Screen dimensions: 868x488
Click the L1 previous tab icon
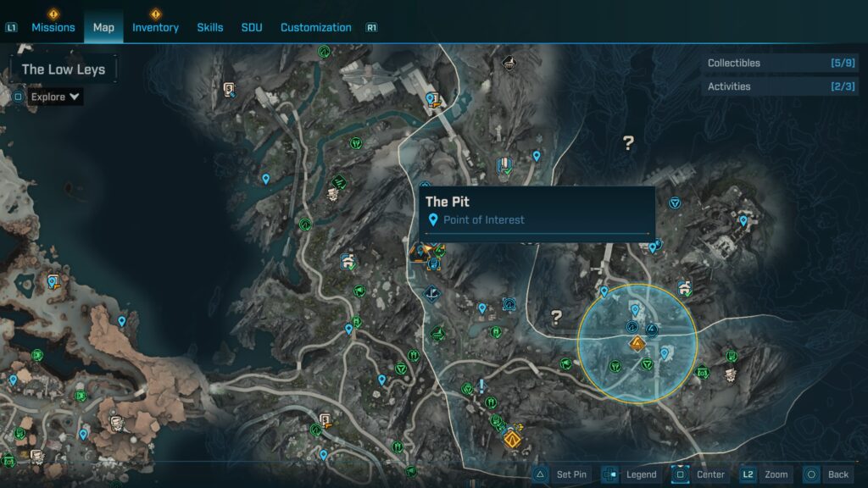point(11,27)
